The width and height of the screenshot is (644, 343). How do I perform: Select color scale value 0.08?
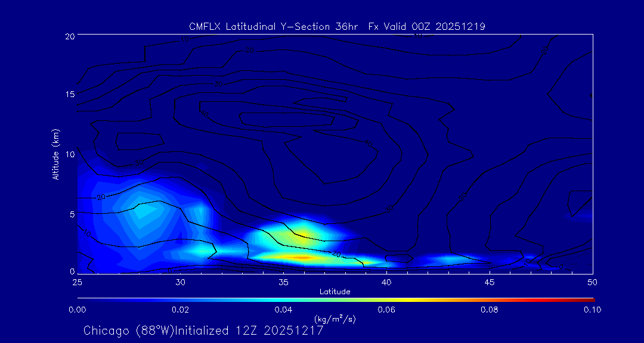(490, 310)
